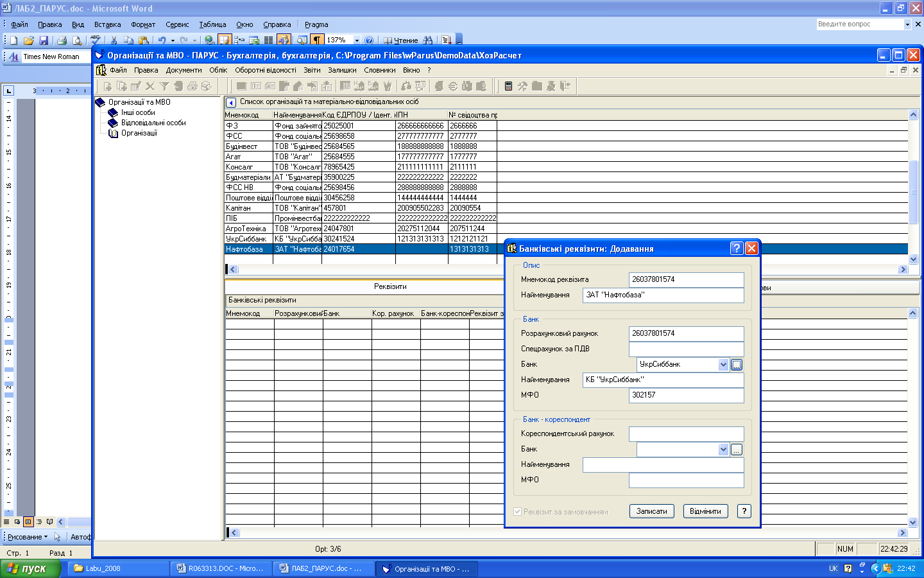The height and width of the screenshot is (578, 924).
Task: Open Word's 'Таблица' menu
Action: pos(212,24)
